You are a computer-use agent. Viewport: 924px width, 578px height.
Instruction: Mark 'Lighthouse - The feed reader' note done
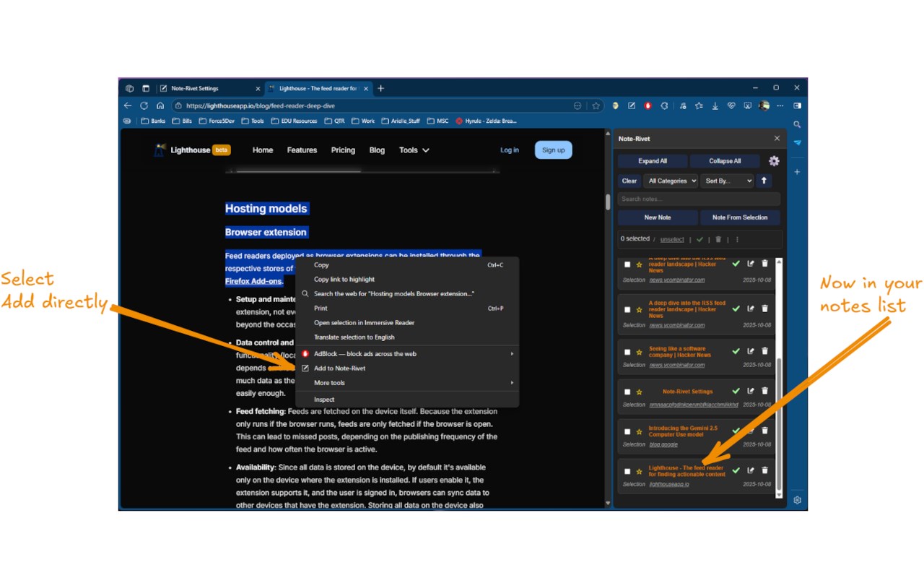[736, 470]
